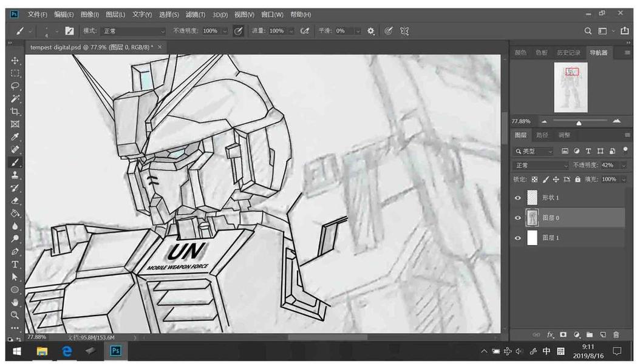
Task: Hide the 图层 0 layer
Action: (517, 218)
